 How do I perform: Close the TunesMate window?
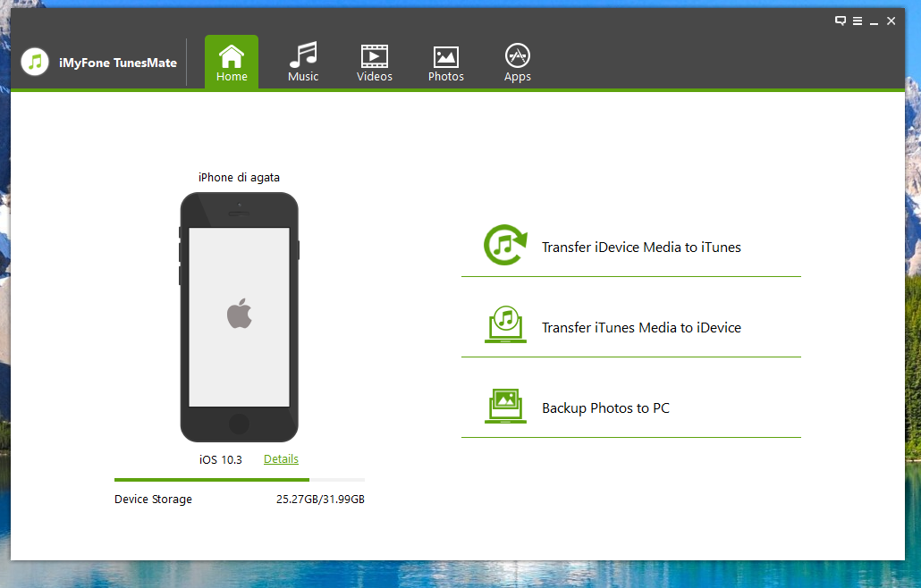click(x=891, y=21)
